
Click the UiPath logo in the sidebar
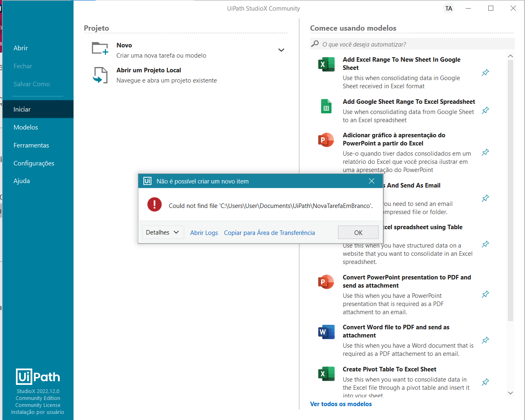pos(38,377)
